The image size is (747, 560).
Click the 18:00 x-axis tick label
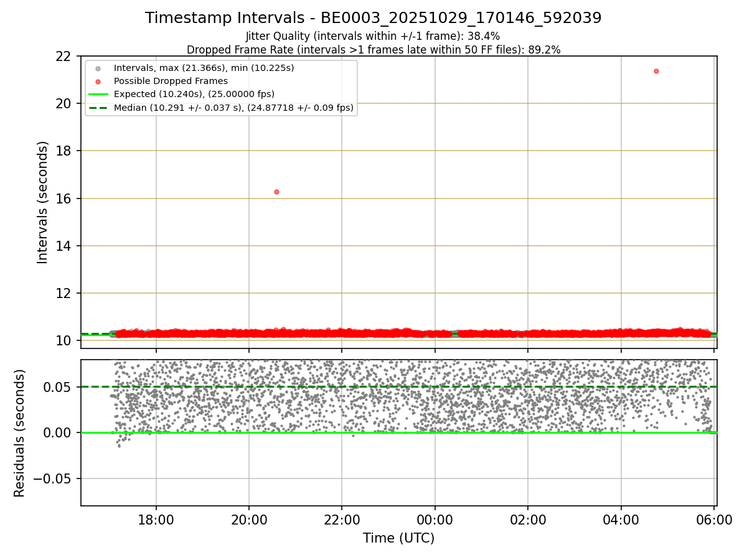click(x=156, y=519)
